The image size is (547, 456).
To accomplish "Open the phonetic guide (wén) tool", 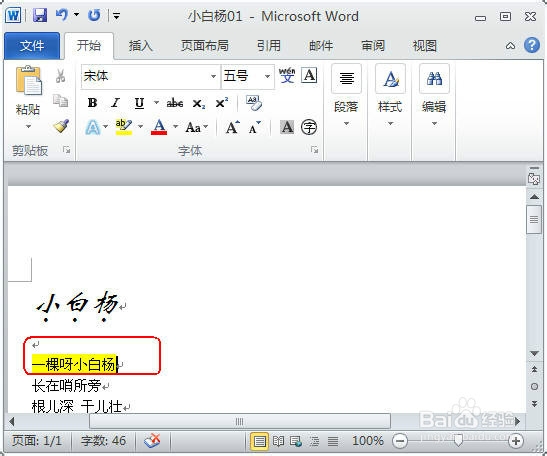I will pos(287,75).
